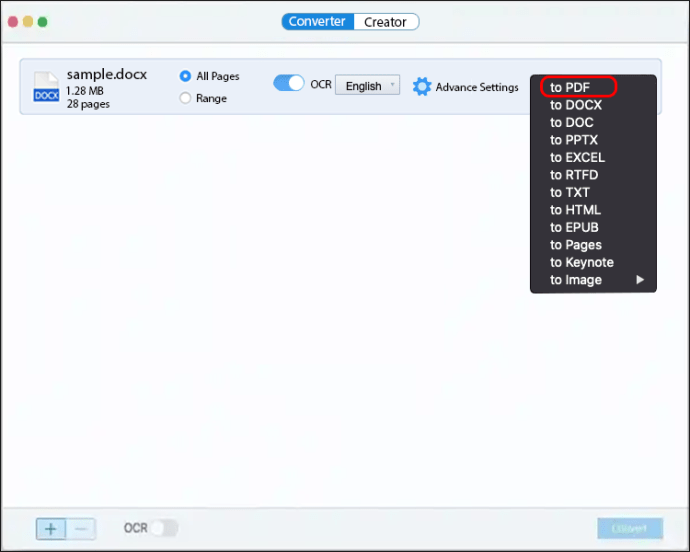The width and height of the screenshot is (690, 552).
Task: Close the window with red button
Action: click(13, 22)
